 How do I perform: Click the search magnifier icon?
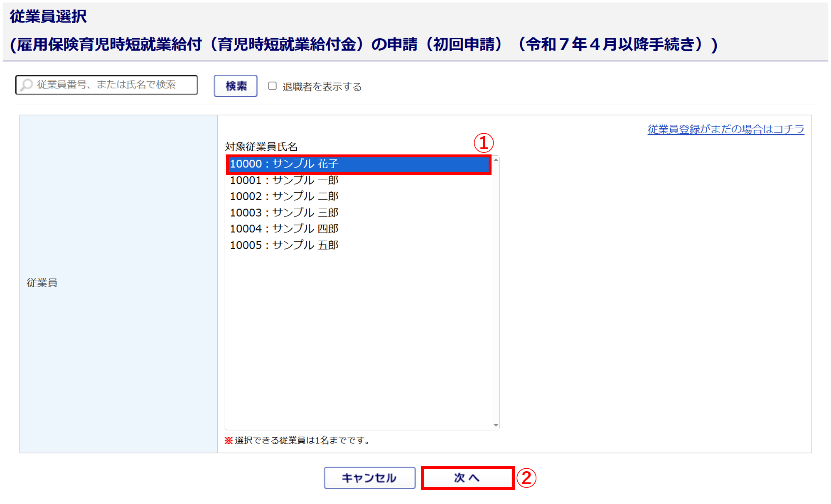click(x=27, y=85)
